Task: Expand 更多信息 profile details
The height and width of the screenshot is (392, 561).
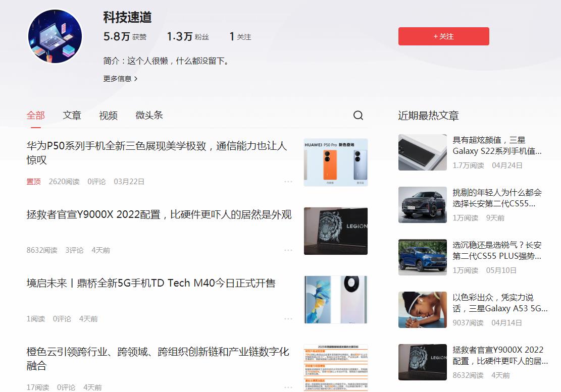Action: tap(120, 79)
